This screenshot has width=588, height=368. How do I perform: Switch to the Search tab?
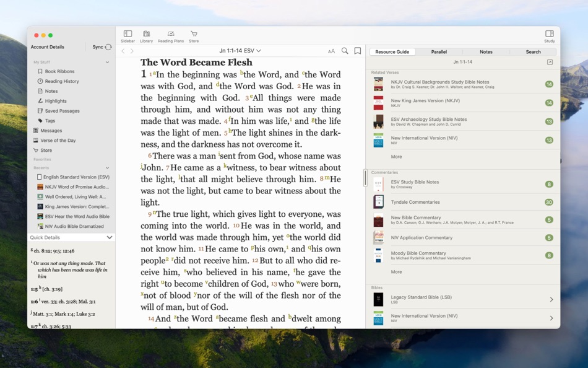pos(534,52)
